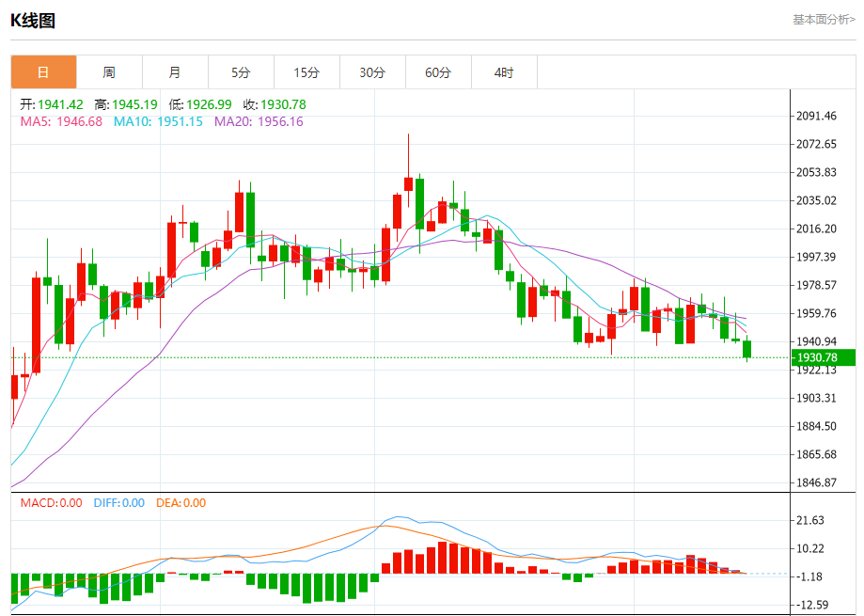Switch to the 周 weekly tab
864x616 pixels.
(109, 72)
